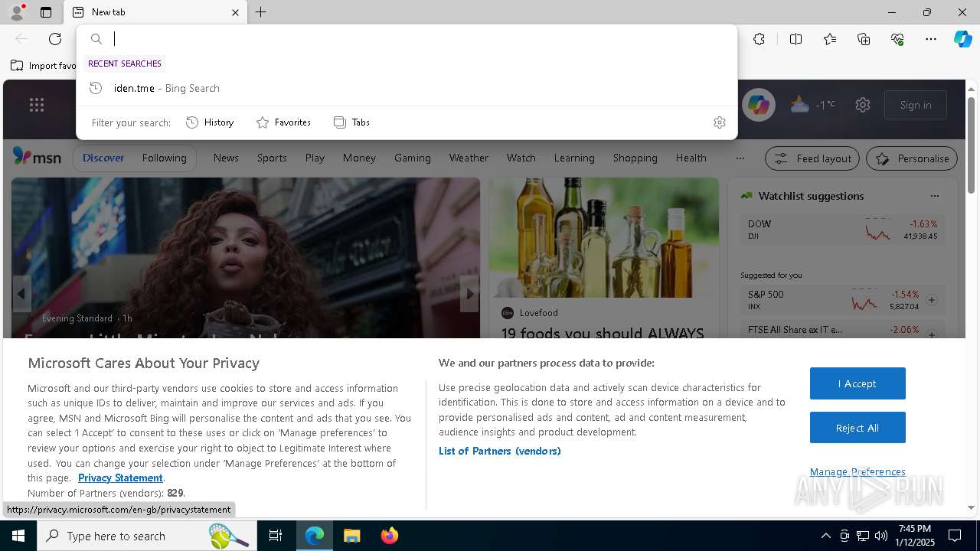
Task: Open the Health category
Action: point(691,158)
